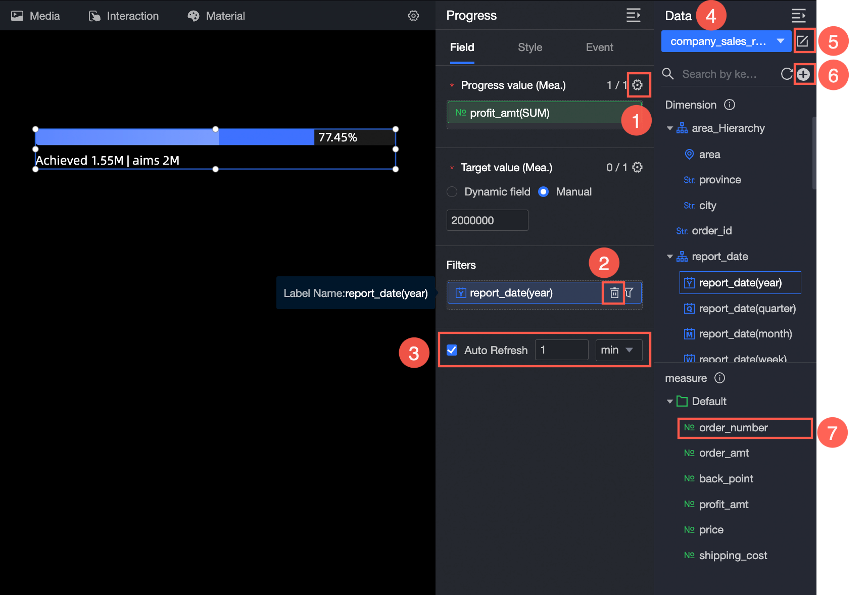
Task: Collapse the Data panel via header icon
Action: [798, 16]
